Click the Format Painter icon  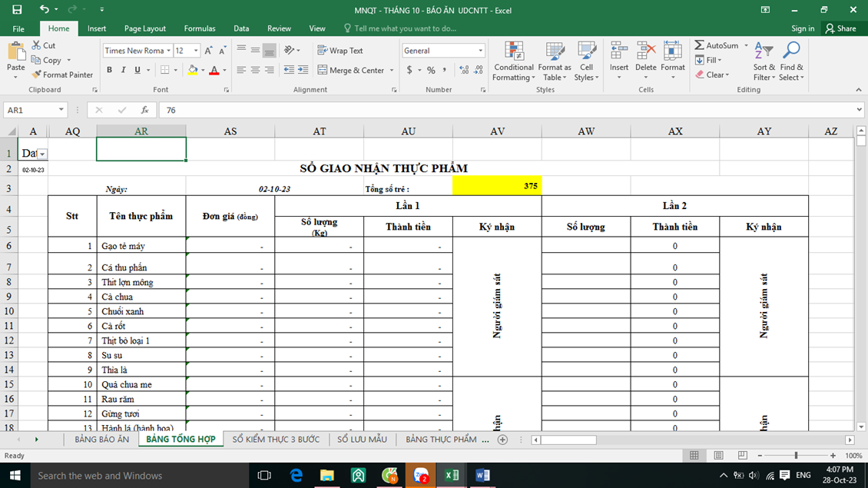(37, 75)
